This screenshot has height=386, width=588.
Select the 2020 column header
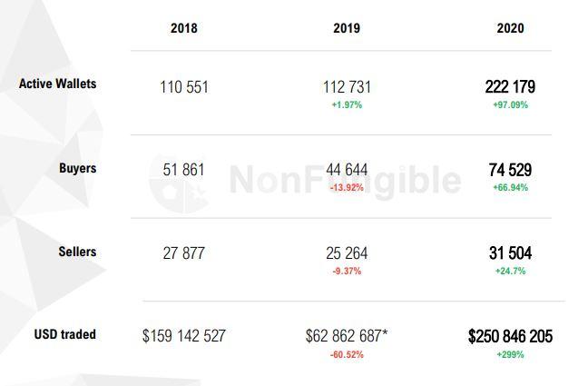point(510,28)
